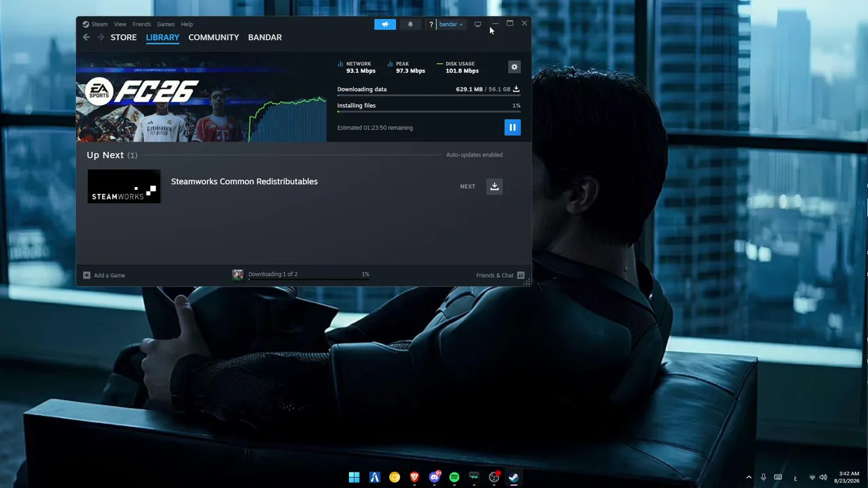
Task: Open the Wi-Fi network tray icon
Action: point(812,477)
